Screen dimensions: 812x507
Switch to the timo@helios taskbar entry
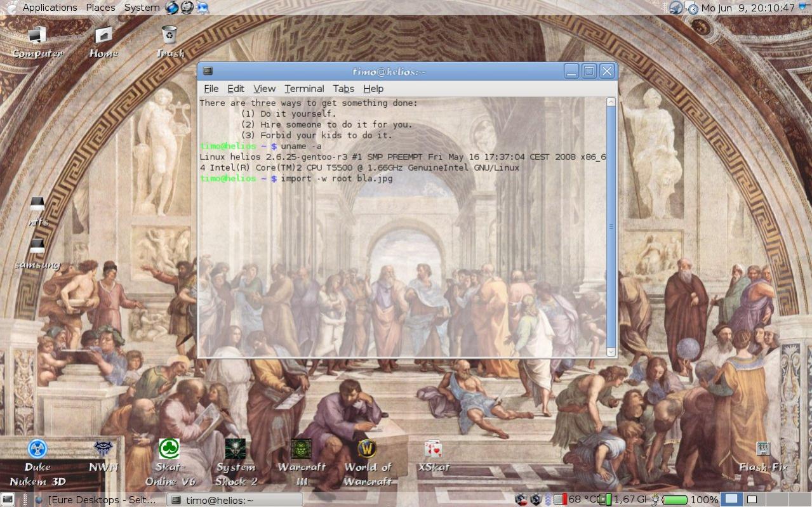(234, 500)
